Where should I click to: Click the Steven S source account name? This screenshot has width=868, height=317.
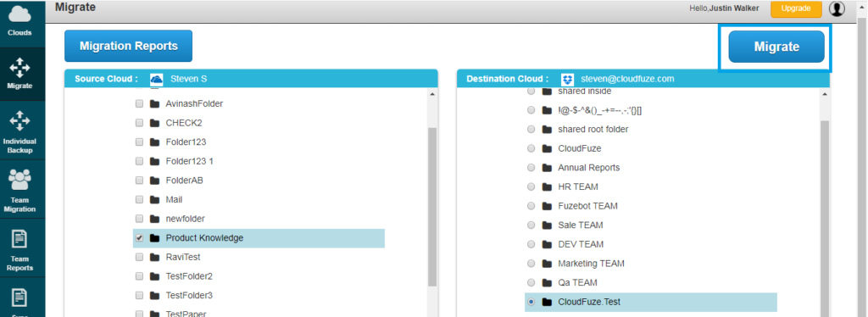click(x=189, y=79)
